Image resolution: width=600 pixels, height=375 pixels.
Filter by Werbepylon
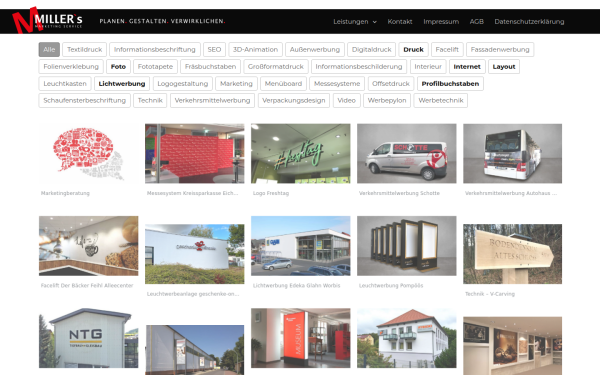387,100
